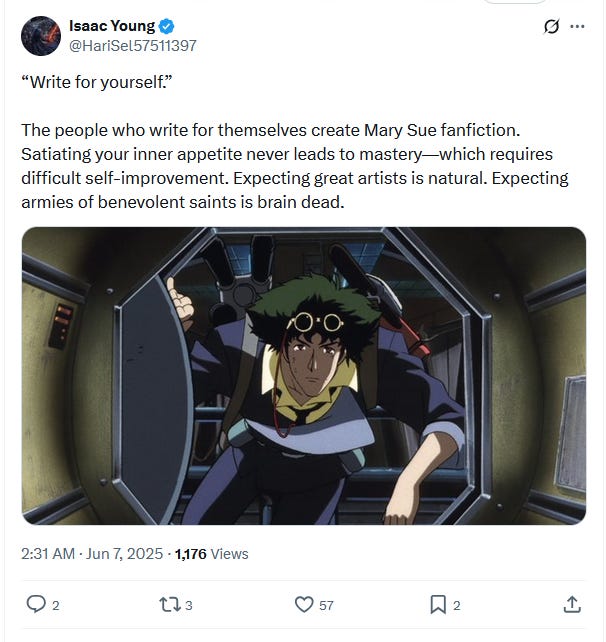Click the Isaac Young display name
Image resolution: width=606 pixels, height=642 pixels.
click(x=112, y=26)
